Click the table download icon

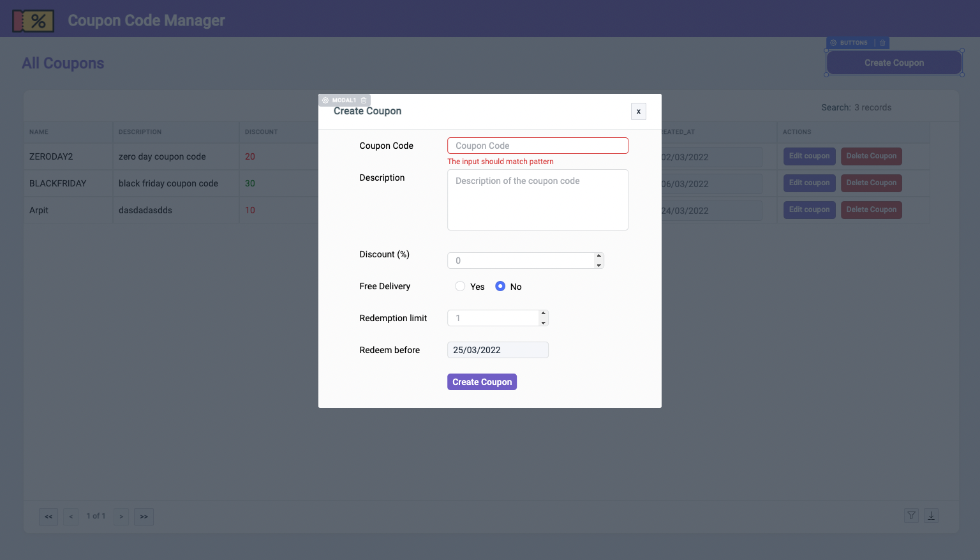tap(931, 516)
